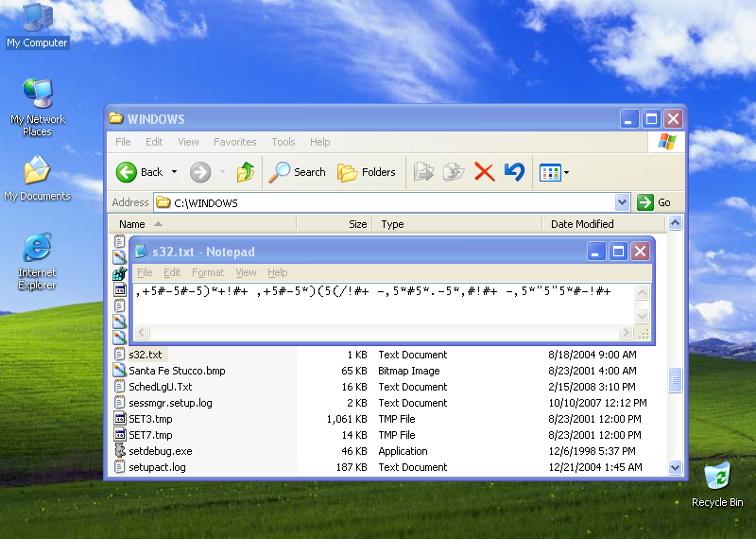Open the Tools menu

pyautogui.click(x=283, y=142)
